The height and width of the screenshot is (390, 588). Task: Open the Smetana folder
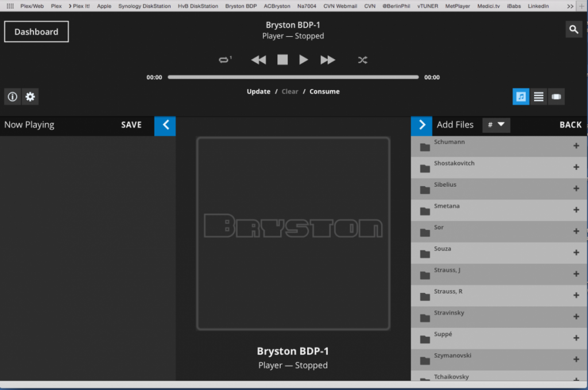499,210
